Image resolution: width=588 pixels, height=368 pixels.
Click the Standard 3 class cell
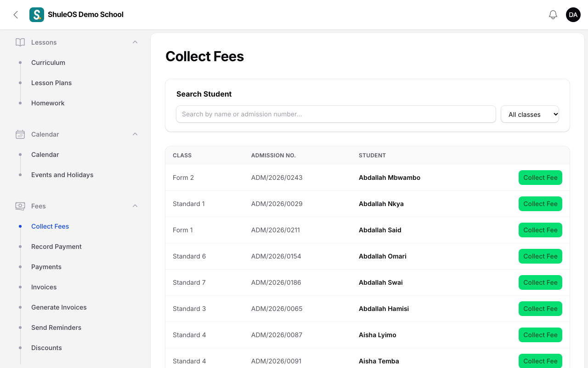click(189, 309)
